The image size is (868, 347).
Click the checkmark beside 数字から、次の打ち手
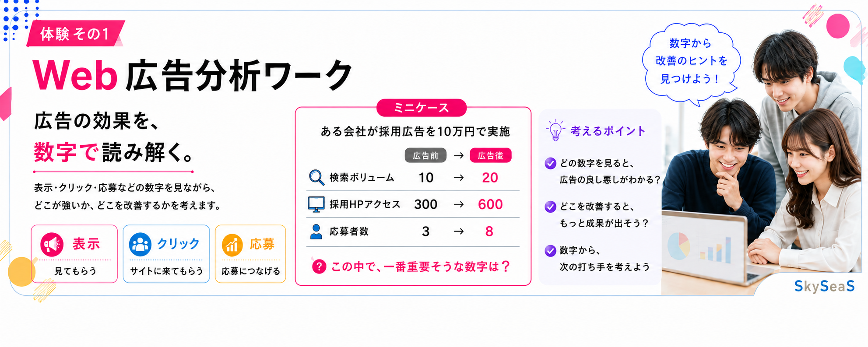click(x=550, y=251)
